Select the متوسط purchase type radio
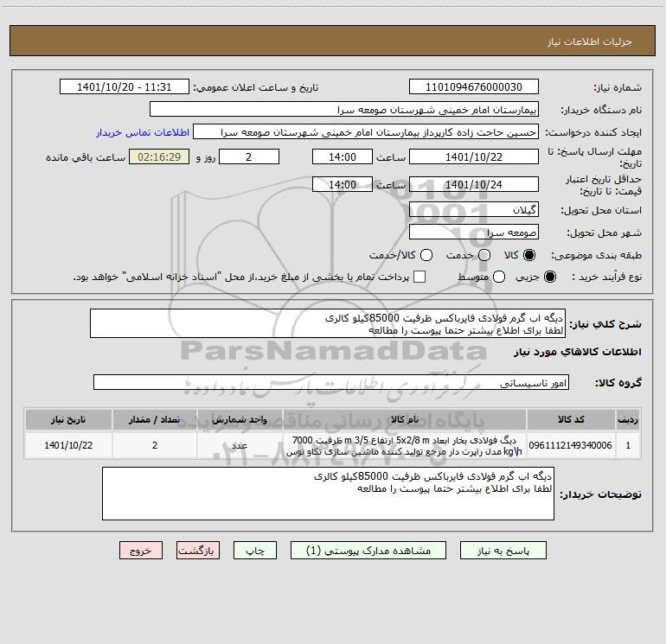The width and height of the screenshot is (666, 644). (x=499, y=277)
